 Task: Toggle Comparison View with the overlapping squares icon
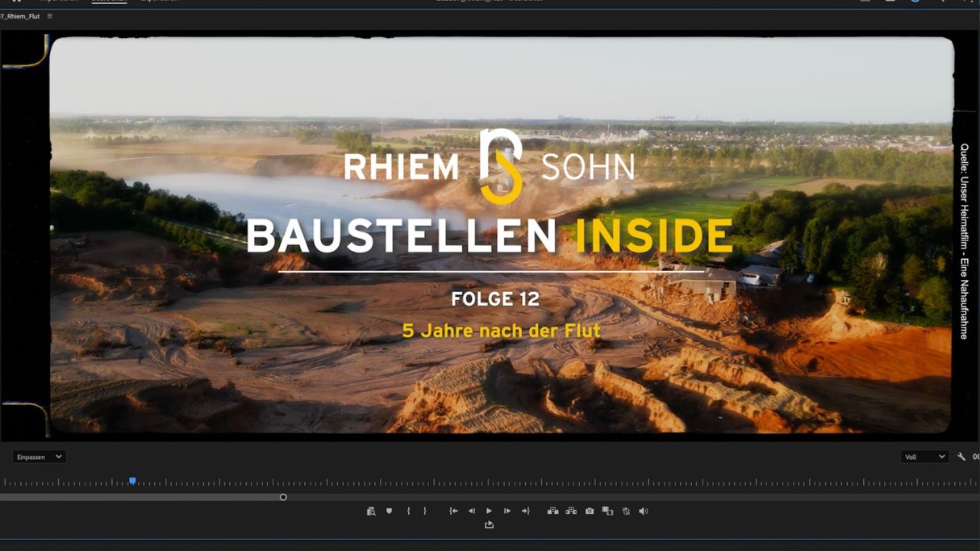(607, 511)
